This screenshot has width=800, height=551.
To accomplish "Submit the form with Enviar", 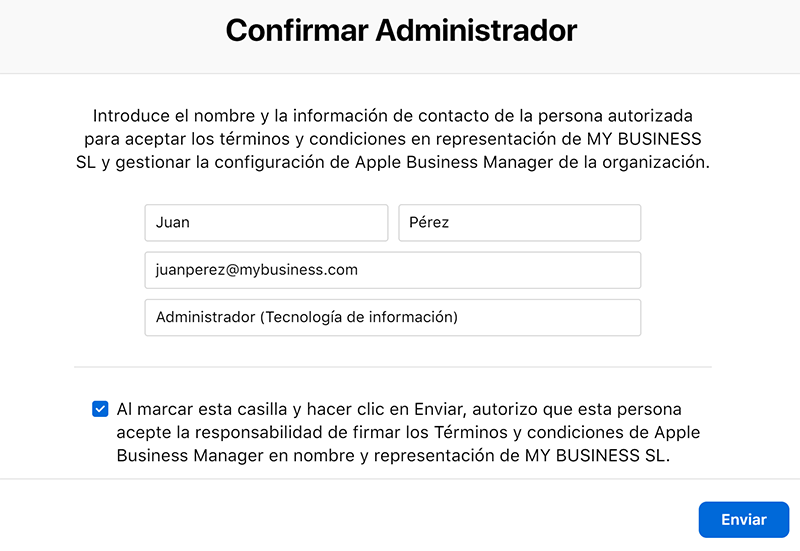I will pyautogui.click(x=743, y=519).
